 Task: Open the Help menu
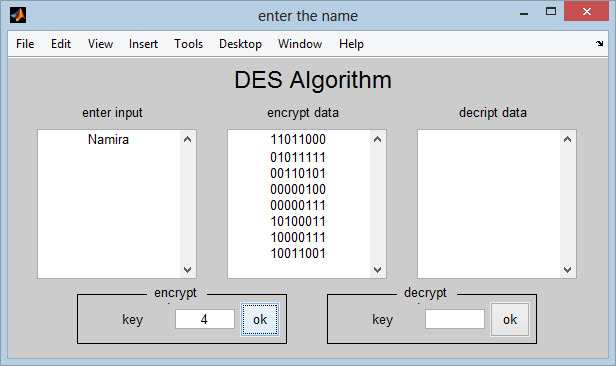(351, 44)
